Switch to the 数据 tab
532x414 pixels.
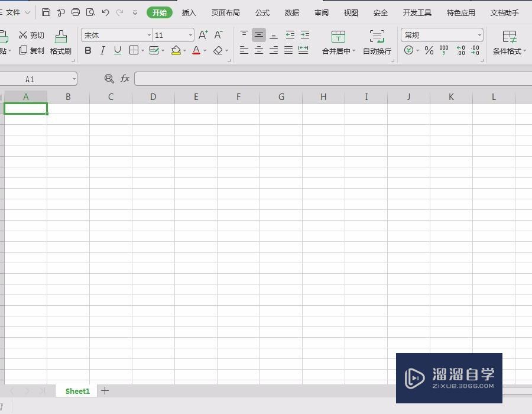(292, 13)
